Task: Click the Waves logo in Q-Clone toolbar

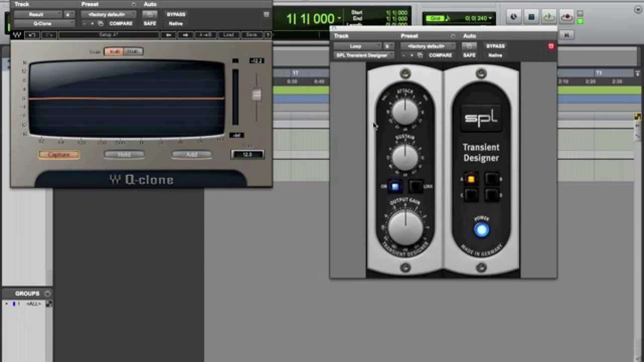Action: (x=18, y=35)
